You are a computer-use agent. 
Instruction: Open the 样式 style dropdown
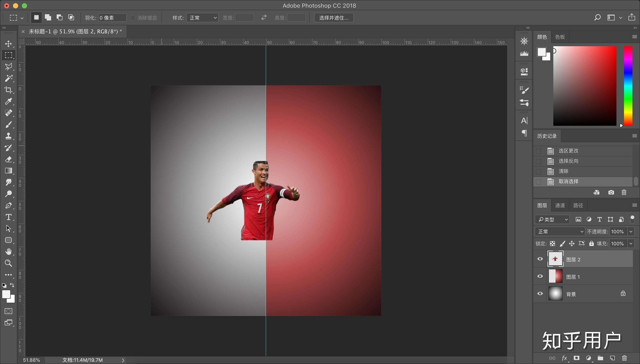[x=202, y=18]
